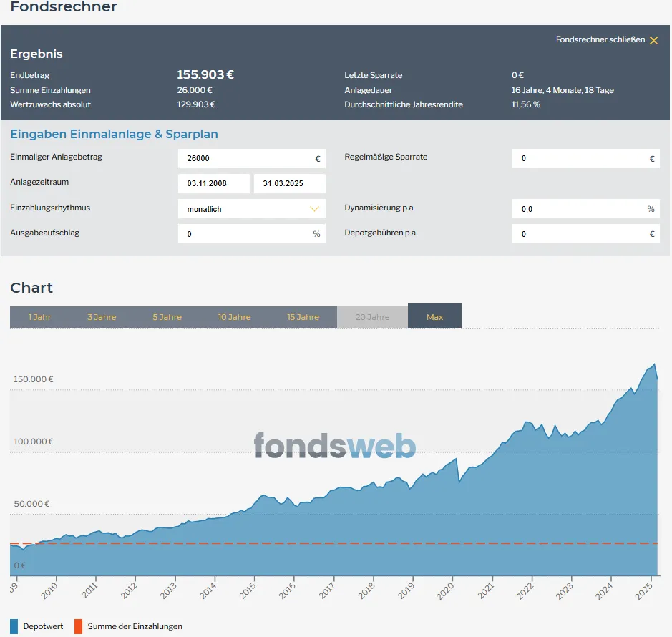The image size is (672, 637).
Task: Switch chart to 3 Jahre range
Action: [x=102, y=317]
